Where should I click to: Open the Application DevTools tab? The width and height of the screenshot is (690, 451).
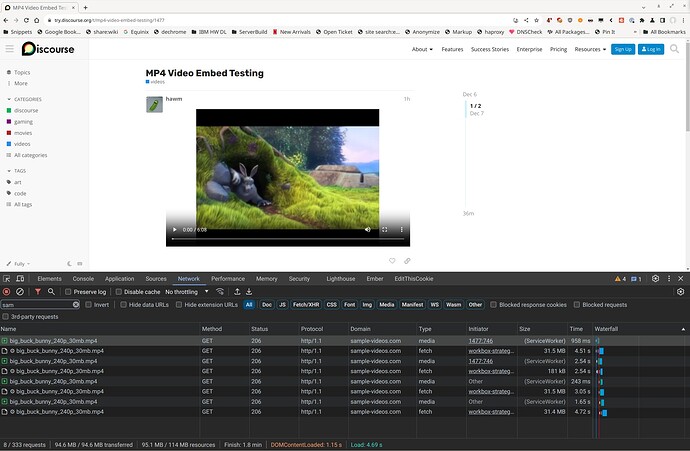point(119,279)
